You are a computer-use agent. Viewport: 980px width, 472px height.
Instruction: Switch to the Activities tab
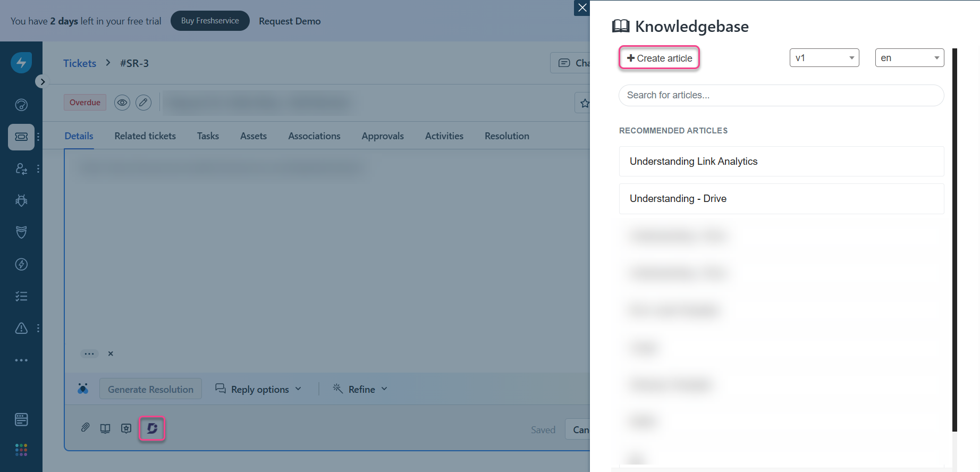coord(444,136)
